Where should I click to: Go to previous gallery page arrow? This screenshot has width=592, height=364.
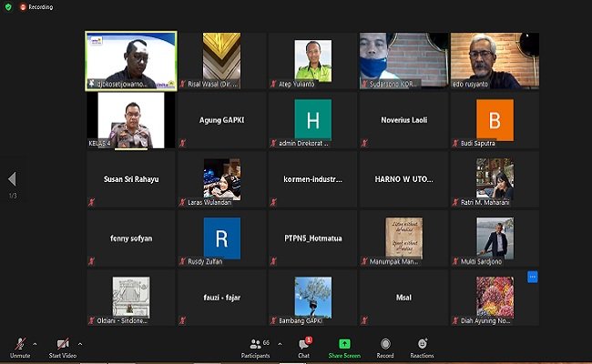coord(12,179)
